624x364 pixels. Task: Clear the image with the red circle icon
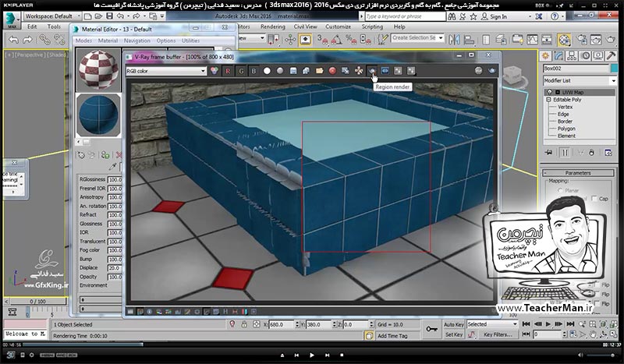(332, 71)
